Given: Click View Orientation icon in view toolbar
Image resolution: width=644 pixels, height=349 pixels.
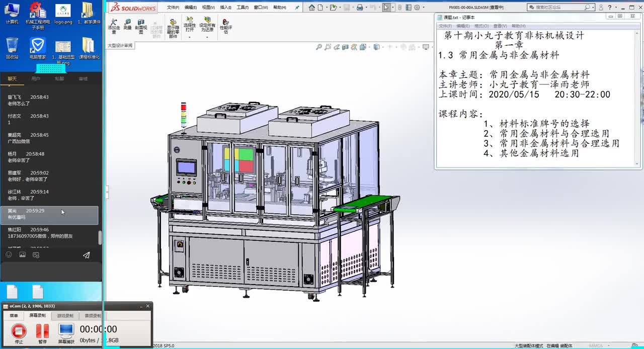Looking at the screenshot, I should click(363, 47).
